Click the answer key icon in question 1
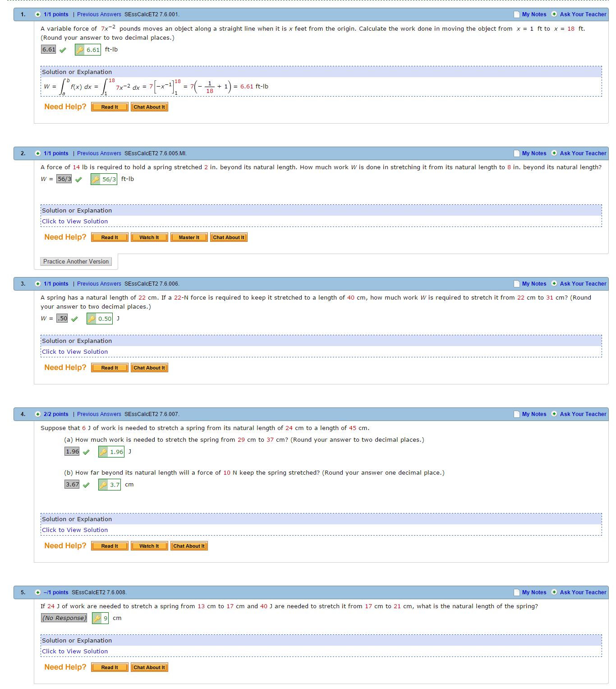Screen dimensions: 616x689 click(80, 50)
